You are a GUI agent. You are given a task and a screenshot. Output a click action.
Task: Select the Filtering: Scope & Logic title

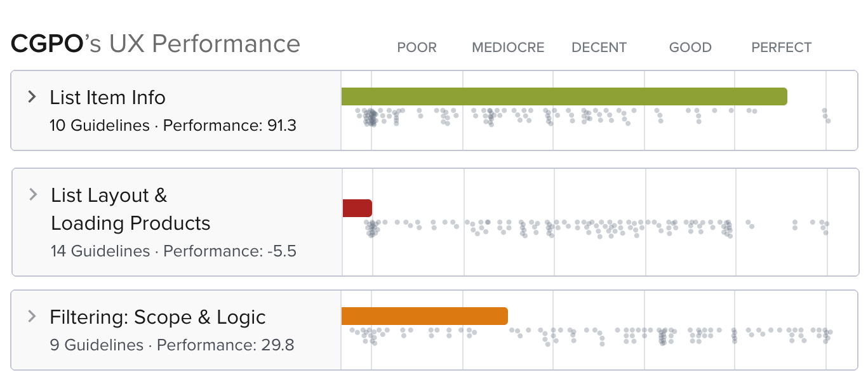tap(157, 317)
